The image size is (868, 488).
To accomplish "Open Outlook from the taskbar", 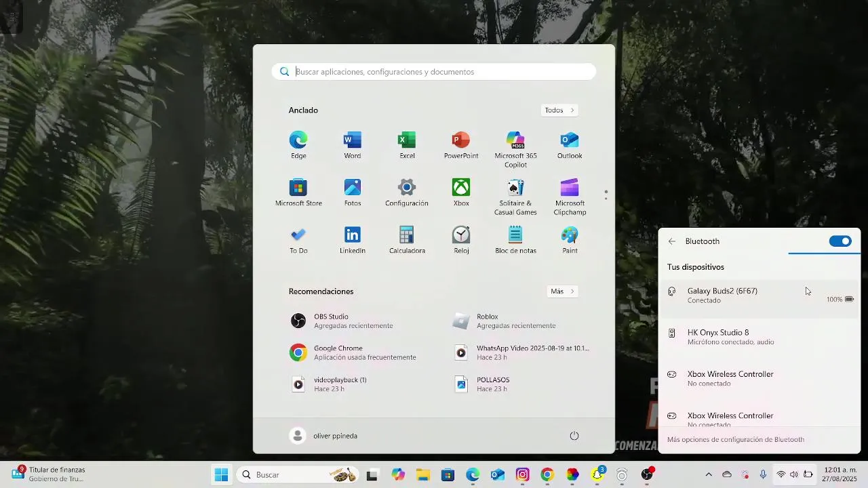I will pos(498,474).
